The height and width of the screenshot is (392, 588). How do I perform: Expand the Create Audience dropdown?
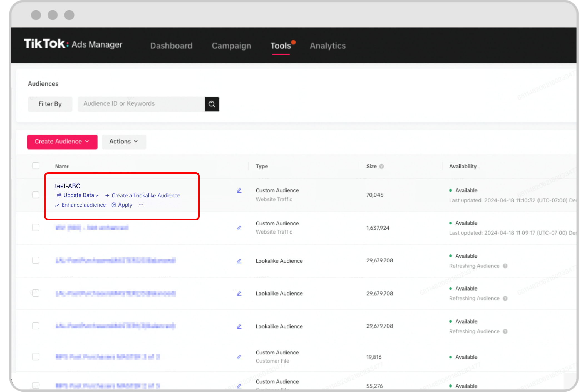62,142
